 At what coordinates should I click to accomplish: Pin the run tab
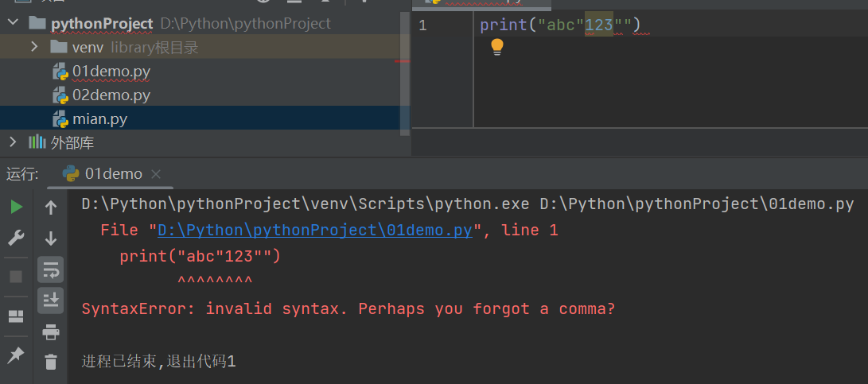tap(16, 355)
